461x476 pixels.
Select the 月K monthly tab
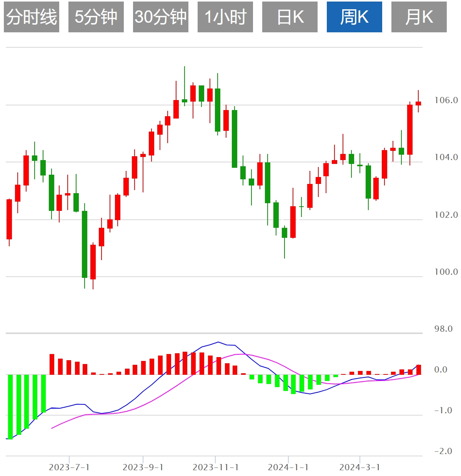click(x=419, y=17)
